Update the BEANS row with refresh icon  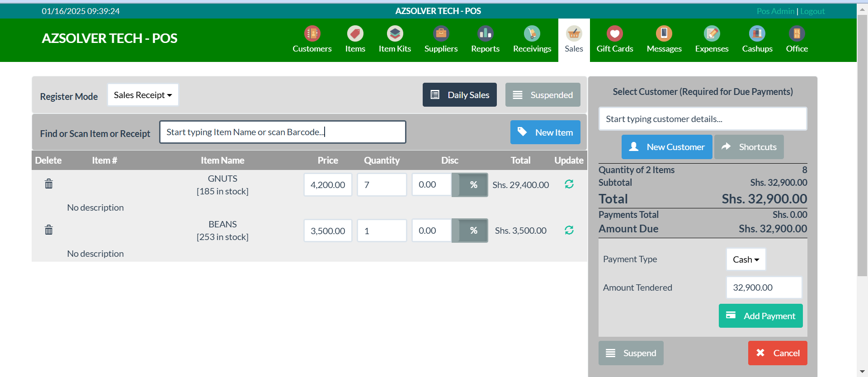569,230
